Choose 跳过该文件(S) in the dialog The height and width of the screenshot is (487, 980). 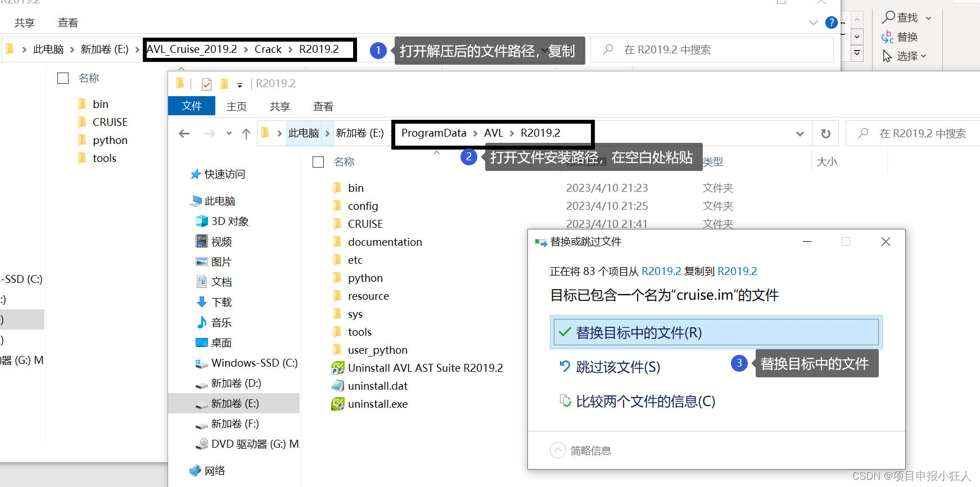[x=610, y=367]
